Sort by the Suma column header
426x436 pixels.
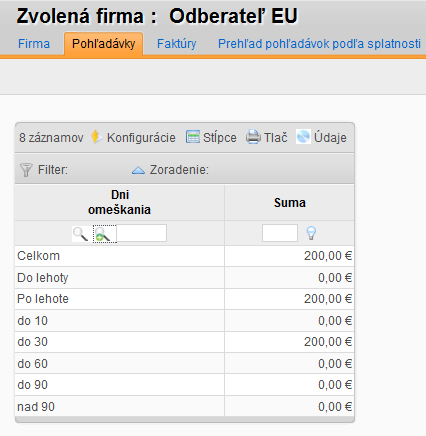[x=290, y=203]
